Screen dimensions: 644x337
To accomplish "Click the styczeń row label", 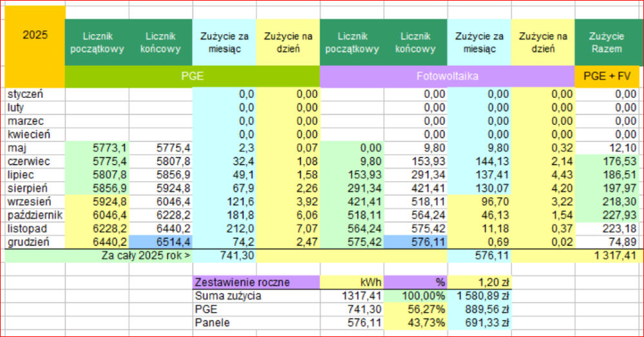I will tap(33, 94).
